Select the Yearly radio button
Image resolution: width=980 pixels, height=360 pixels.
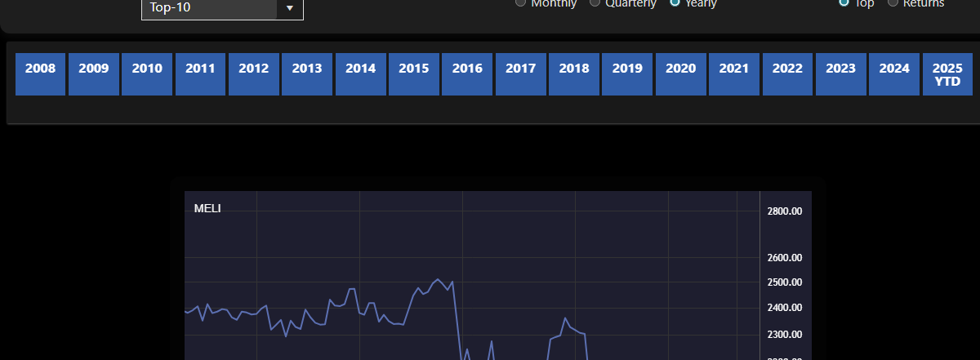point(675,3)
